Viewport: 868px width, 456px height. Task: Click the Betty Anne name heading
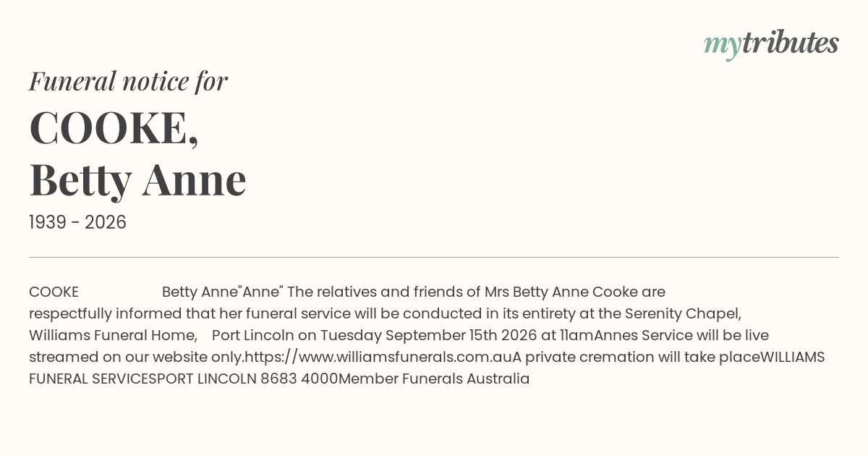coord(137,180)
